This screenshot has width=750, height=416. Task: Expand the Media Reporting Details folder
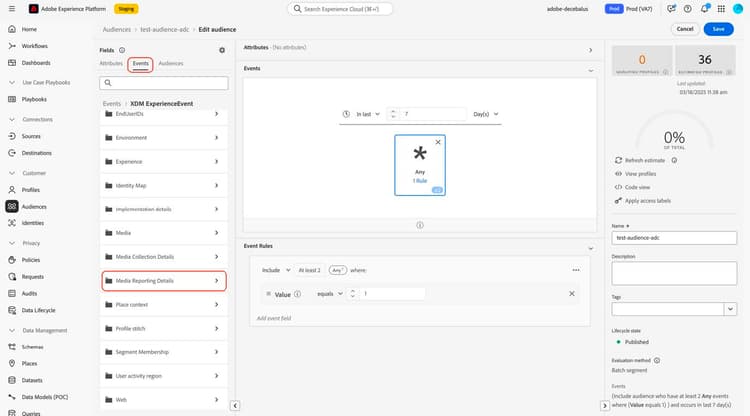pos(164,281)
